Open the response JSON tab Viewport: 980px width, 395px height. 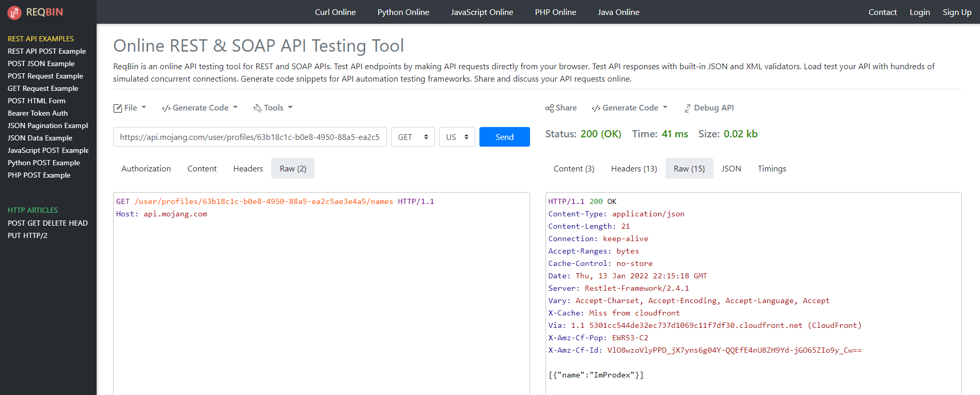pyautogui.click(x=731, y=169)
